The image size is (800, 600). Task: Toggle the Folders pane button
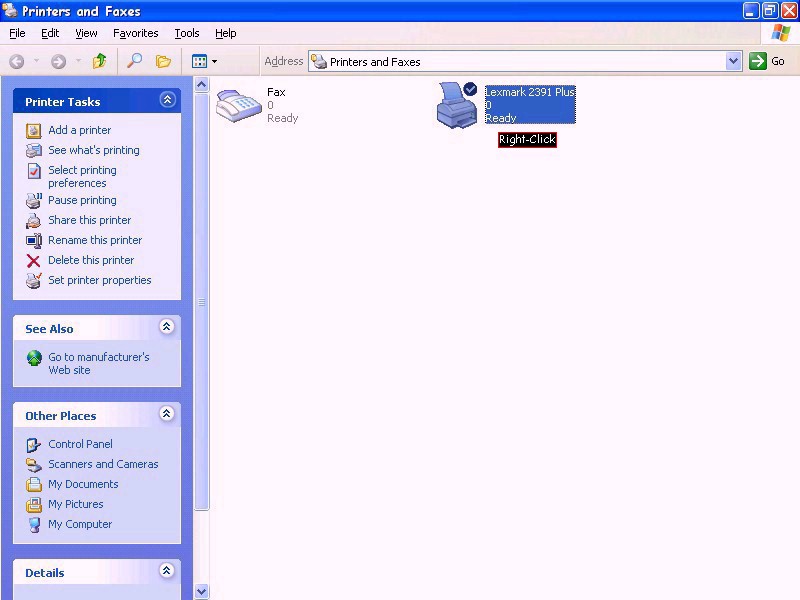click(x=163, y=61)
